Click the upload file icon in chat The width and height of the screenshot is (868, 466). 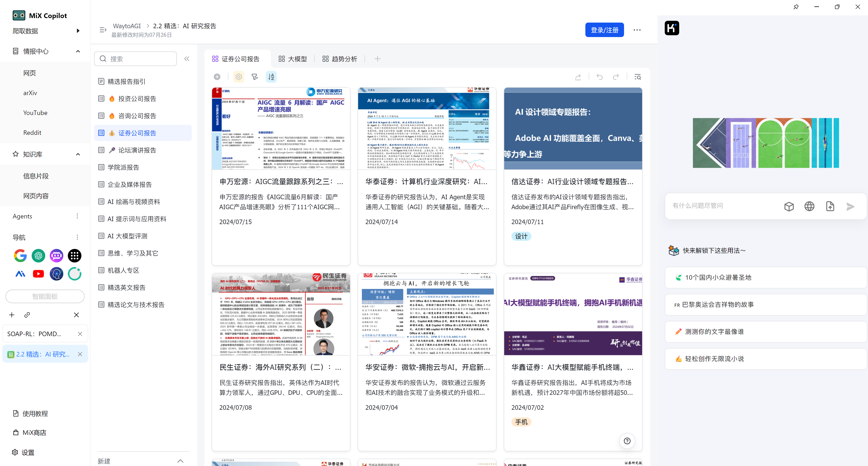[x=830, y=206]
